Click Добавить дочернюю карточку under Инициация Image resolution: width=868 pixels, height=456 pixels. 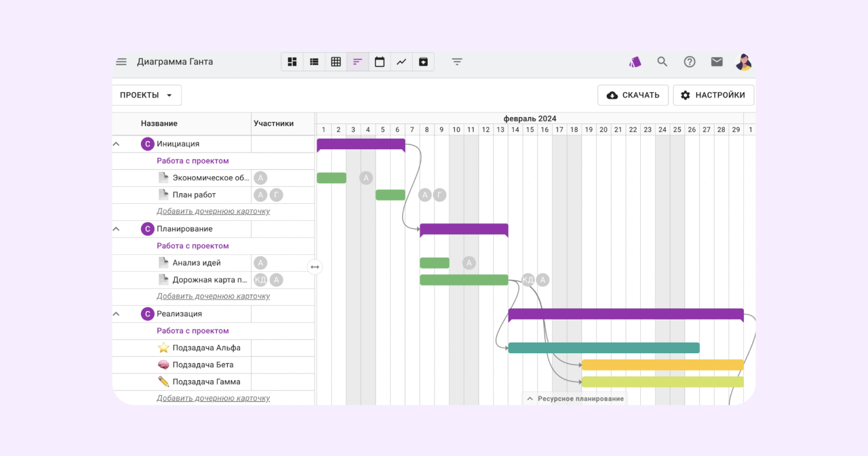click(x=213, y=211)
